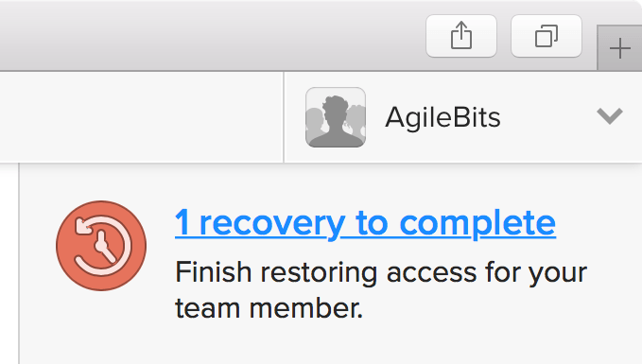Image resolution: width=642 pixels, height=364 pixels.
Task: Click the AgileBits team avatar image
Action: pos(336,117)
